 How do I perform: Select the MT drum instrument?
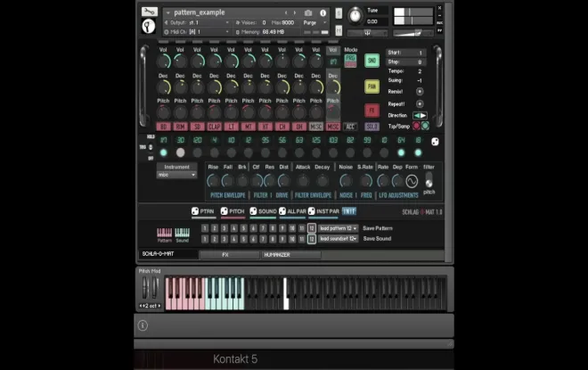[249, 127]
